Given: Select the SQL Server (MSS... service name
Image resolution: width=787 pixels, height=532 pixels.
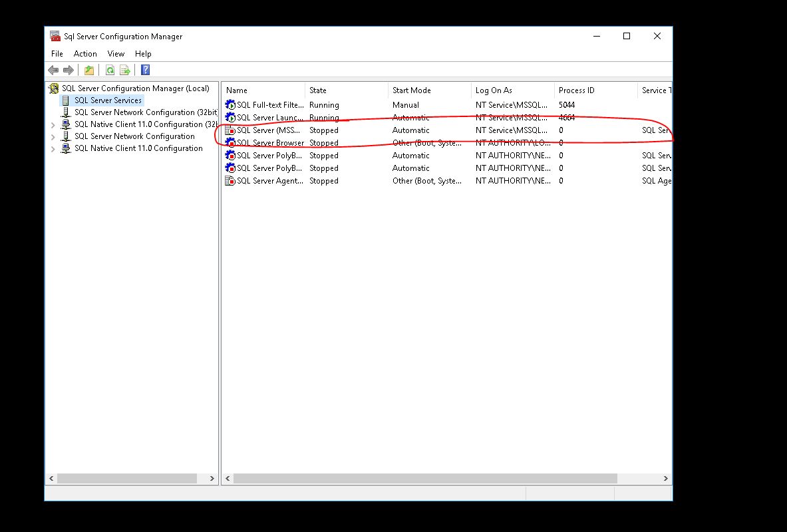Looking at the screenshot, I should (x=269, y=130).
